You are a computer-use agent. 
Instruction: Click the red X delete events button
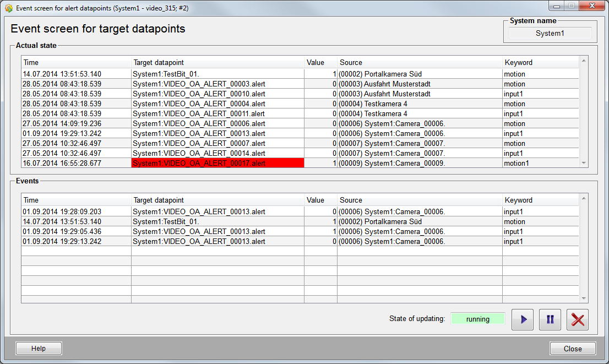coord(578,319)
